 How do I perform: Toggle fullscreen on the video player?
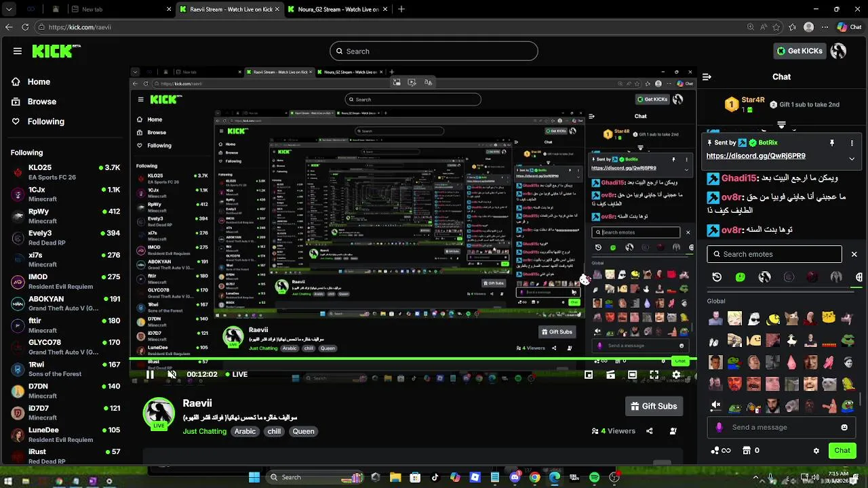point(654,374)
